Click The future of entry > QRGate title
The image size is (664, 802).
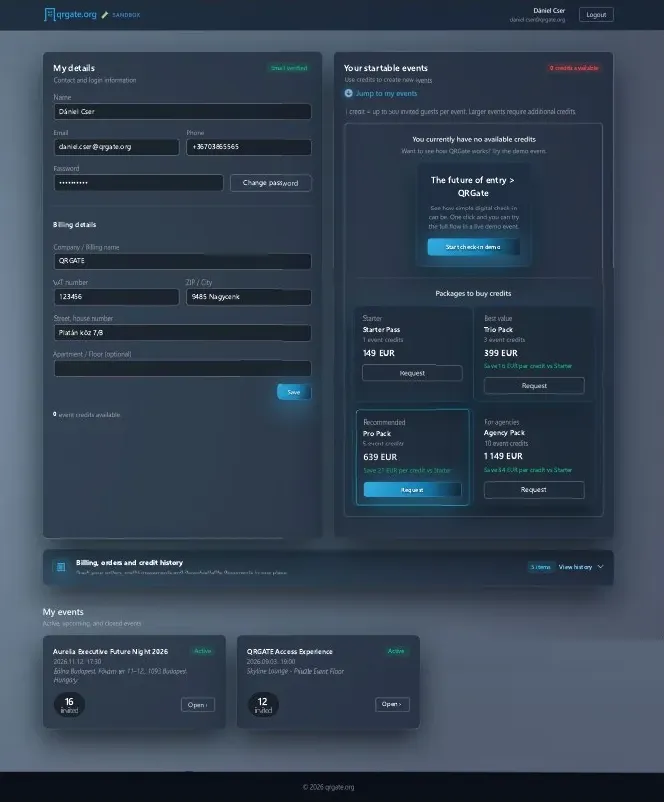(473, 187)
